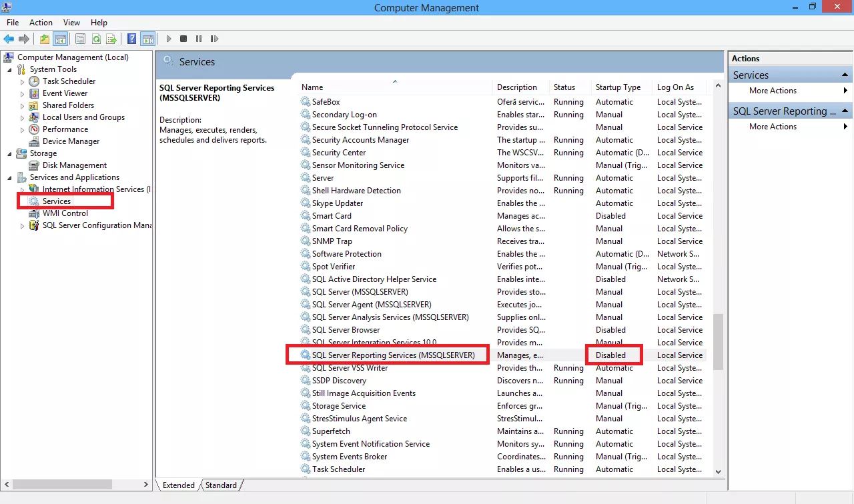The width and height of the screenshot is (854, 504).
Task: Click the Pause Service icon
Action: coord(199,39)
